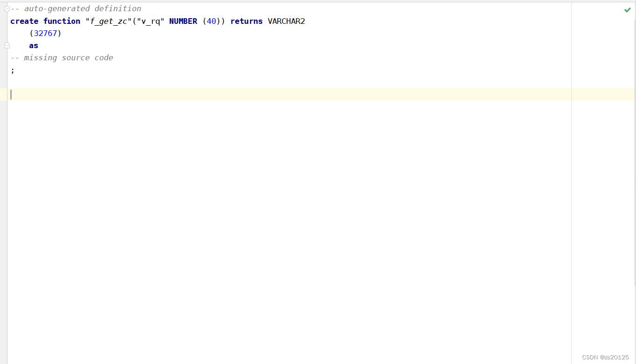The height and width of the screenshot is (364, 636).
Task: Click the NUMBER keyword
Action: point(183,21)
